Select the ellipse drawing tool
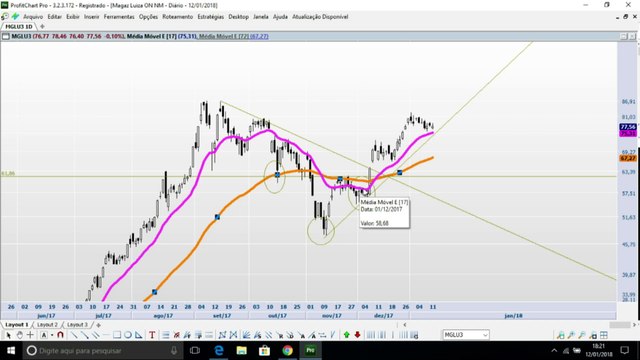Image resolution: width=640 pixels, height=360 pixels. pos(128,335)
